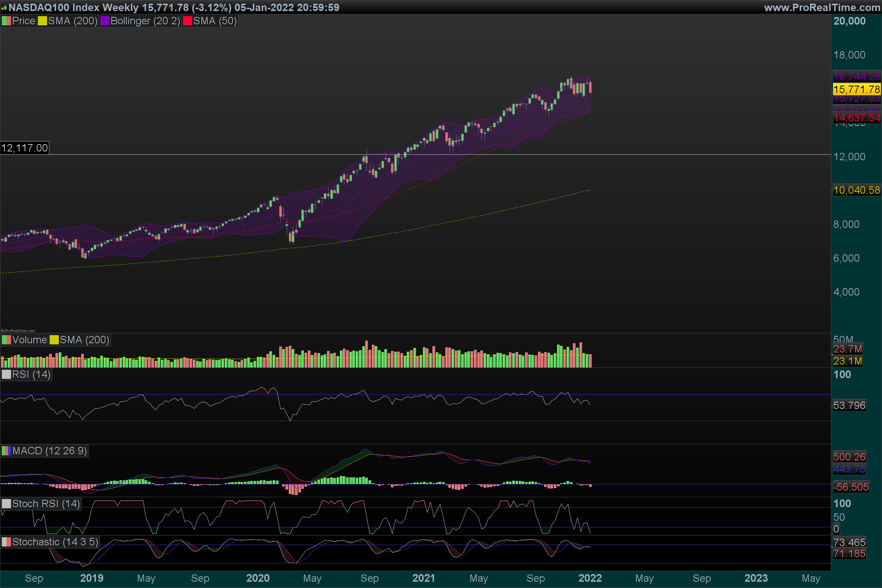
Task: Select the 2020 marker on time axis
Action: coord(258,578)
